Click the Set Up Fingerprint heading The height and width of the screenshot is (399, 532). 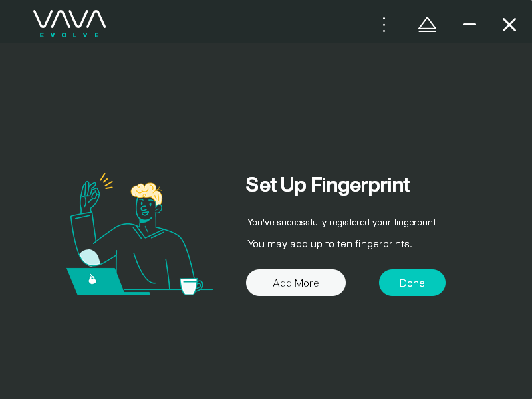tap(328, 185)
